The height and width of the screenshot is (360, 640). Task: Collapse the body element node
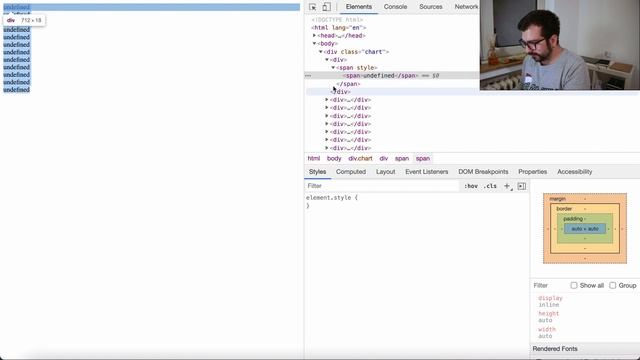point(314,43)
